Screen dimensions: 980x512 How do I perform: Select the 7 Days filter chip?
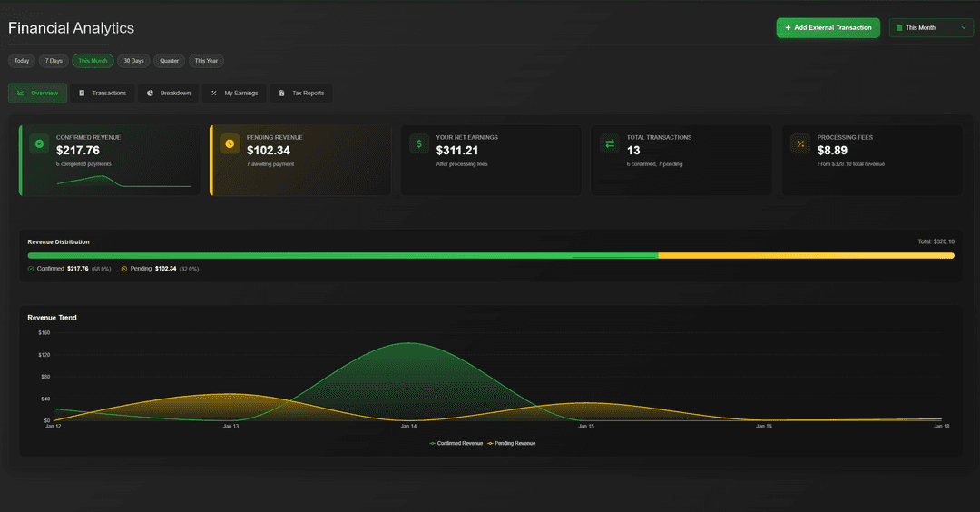[x=54, y=61]
